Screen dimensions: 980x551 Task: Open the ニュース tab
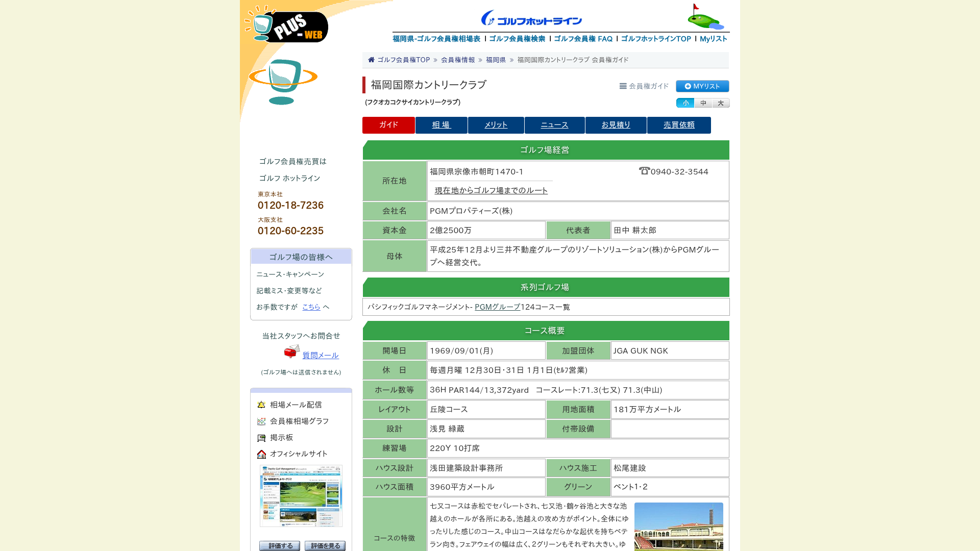point(554,125)
